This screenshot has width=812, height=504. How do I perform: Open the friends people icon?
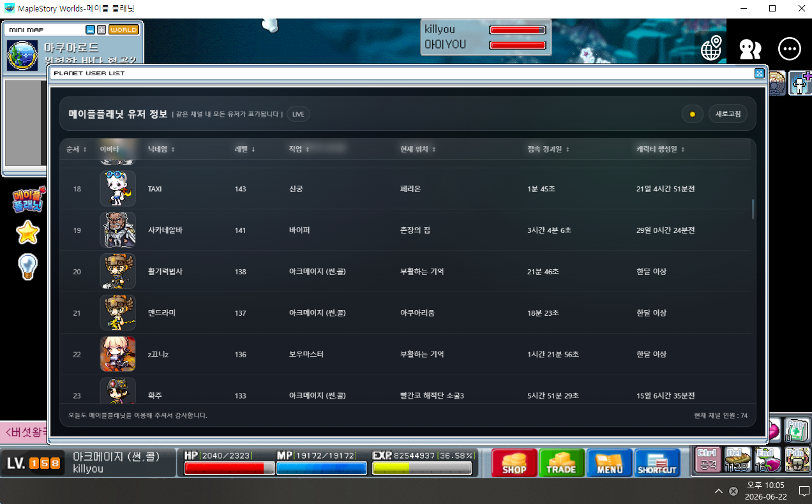(750, 49)
